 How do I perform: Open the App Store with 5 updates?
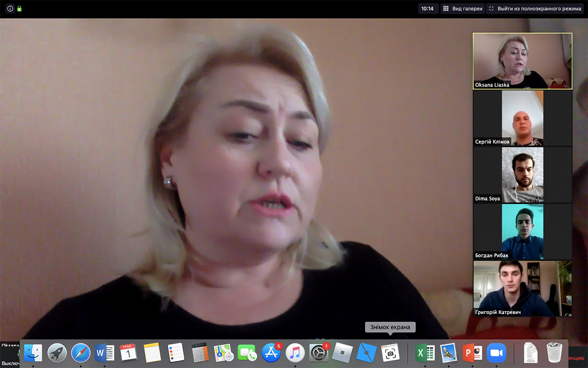coord(271,353)
